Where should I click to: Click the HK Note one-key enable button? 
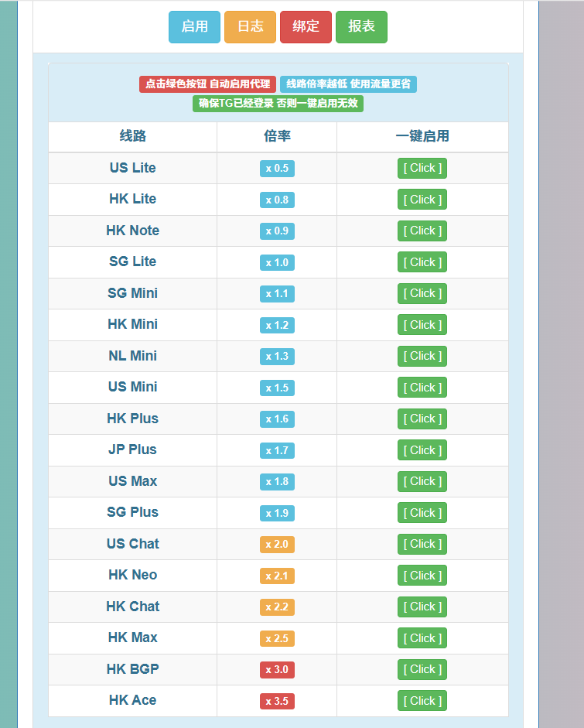(422, 231)
